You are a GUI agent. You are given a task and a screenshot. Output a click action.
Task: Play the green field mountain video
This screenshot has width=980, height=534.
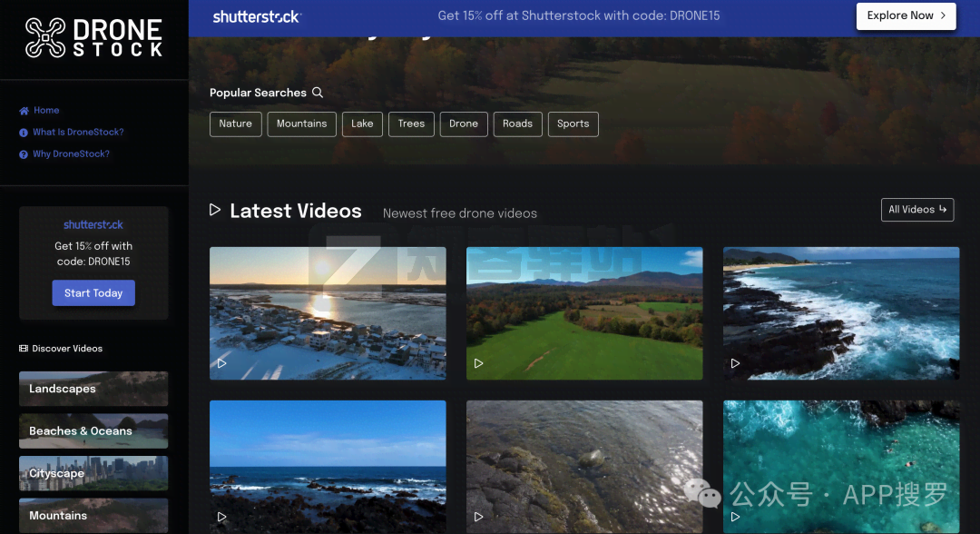pyautogui.click(x=584, y=313)
